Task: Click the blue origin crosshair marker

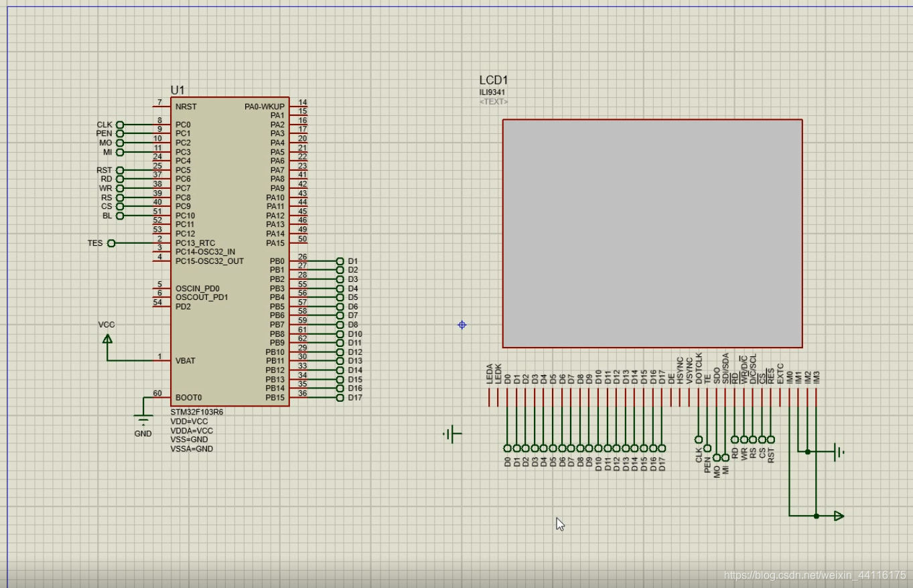Action: [x=462, y=325]
